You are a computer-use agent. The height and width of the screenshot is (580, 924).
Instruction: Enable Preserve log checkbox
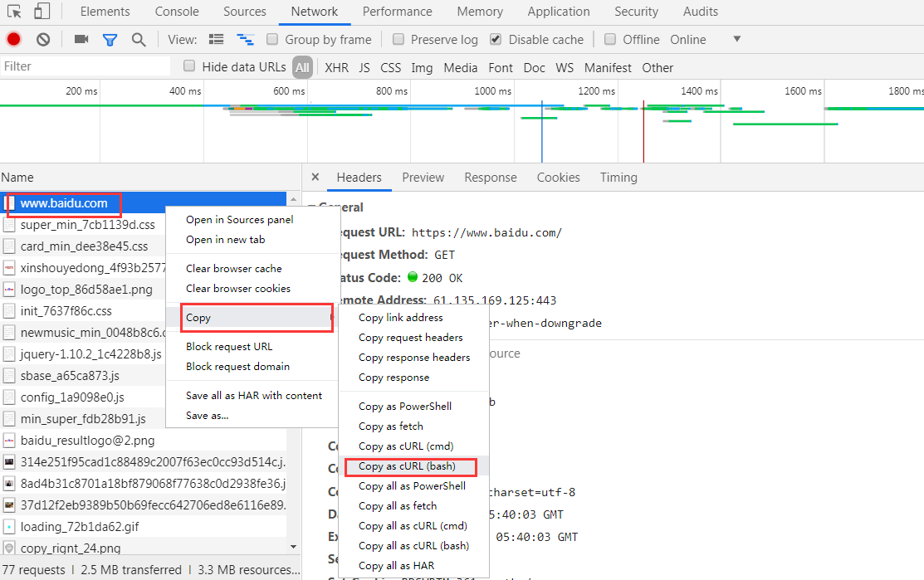tap(398, 39)
